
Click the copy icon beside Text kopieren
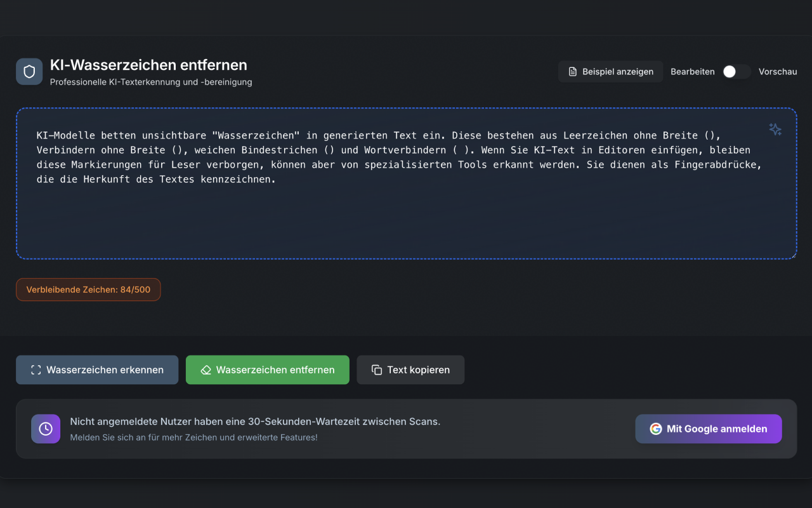(x=377, y=370)
